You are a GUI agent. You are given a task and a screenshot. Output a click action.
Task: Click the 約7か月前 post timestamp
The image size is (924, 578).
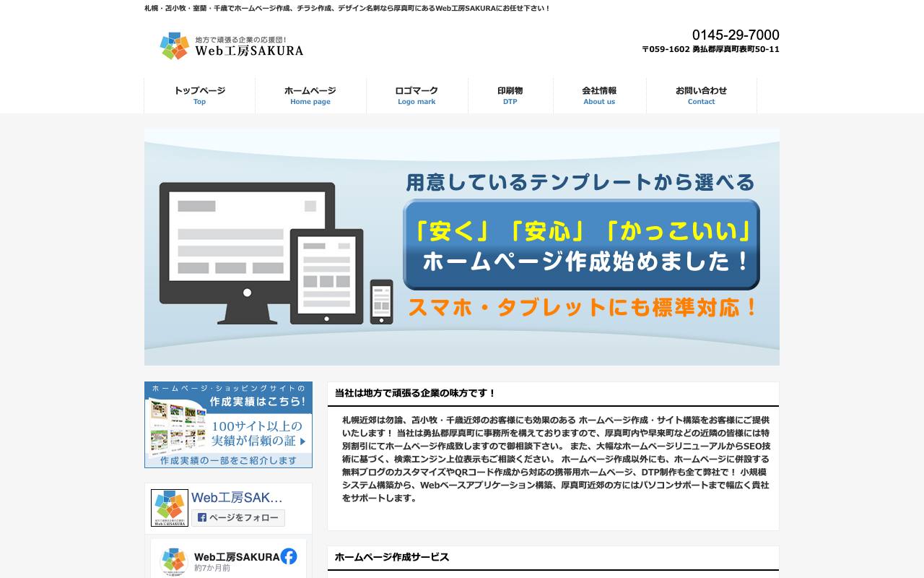click(x=212, y=569)
